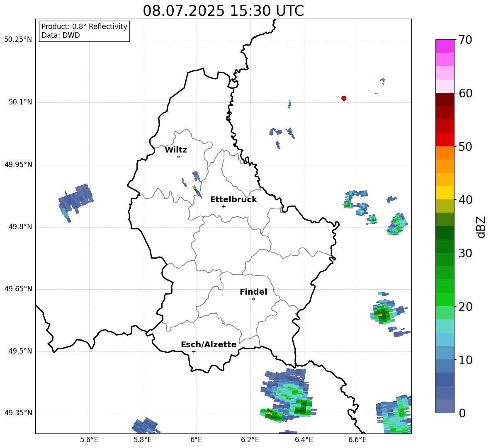The height and width of the screenshot is (448, 491).
Task: Click the 'Product: 0.8° Reflectivity' text
Action: coord(84,26)
